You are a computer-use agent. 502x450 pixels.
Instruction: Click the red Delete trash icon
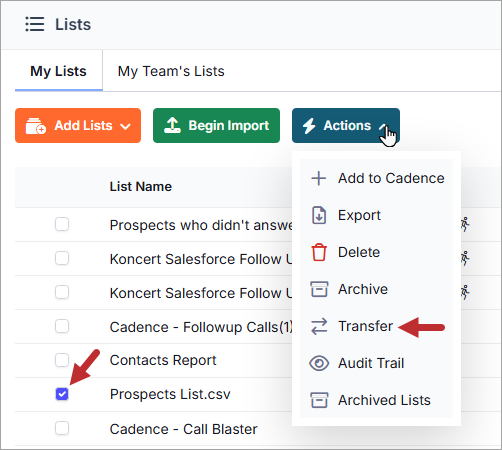(319, 252)
